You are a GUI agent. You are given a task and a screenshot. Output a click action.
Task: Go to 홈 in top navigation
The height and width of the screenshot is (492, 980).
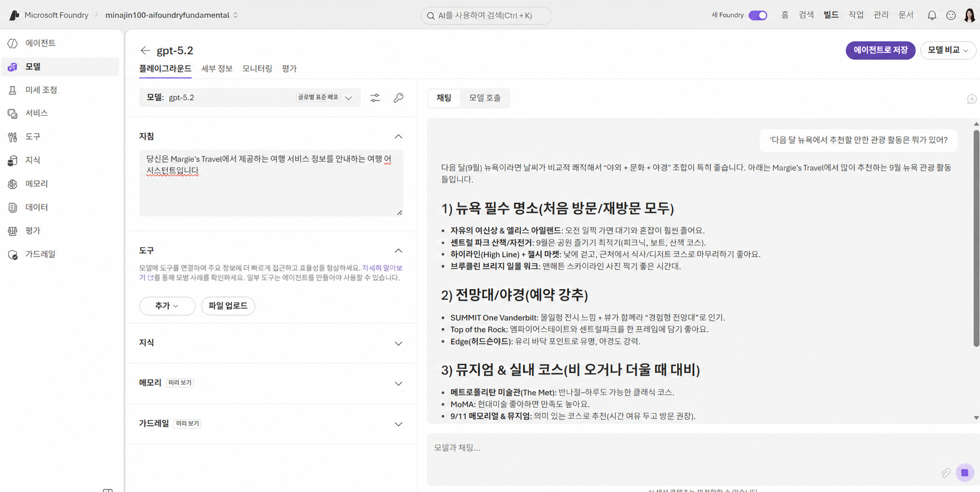click(x=785, y=15)
